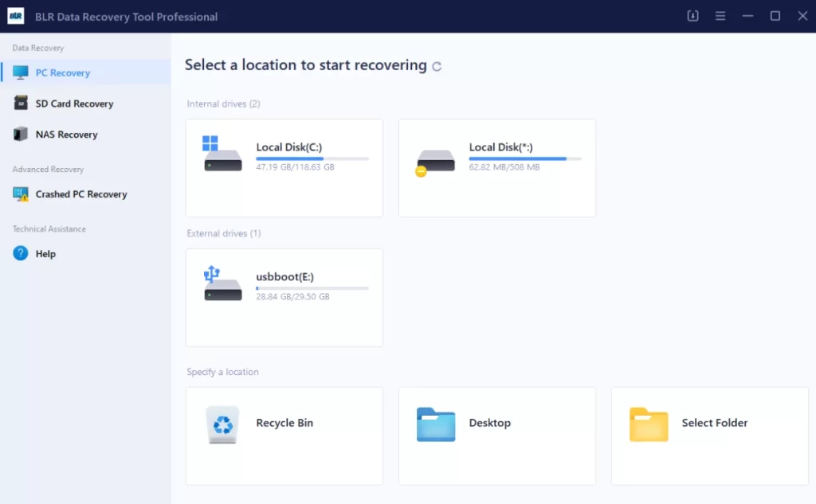Image resolution: width=816 pixels, height=504 pixels.
Task: Click the NAS Recovery server icon
Action: click(x=21, y=135)
